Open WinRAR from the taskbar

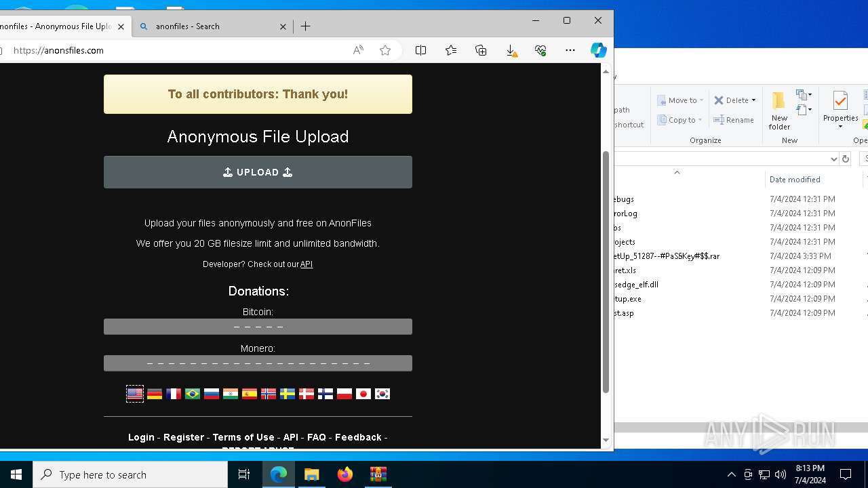coord(378,474)
